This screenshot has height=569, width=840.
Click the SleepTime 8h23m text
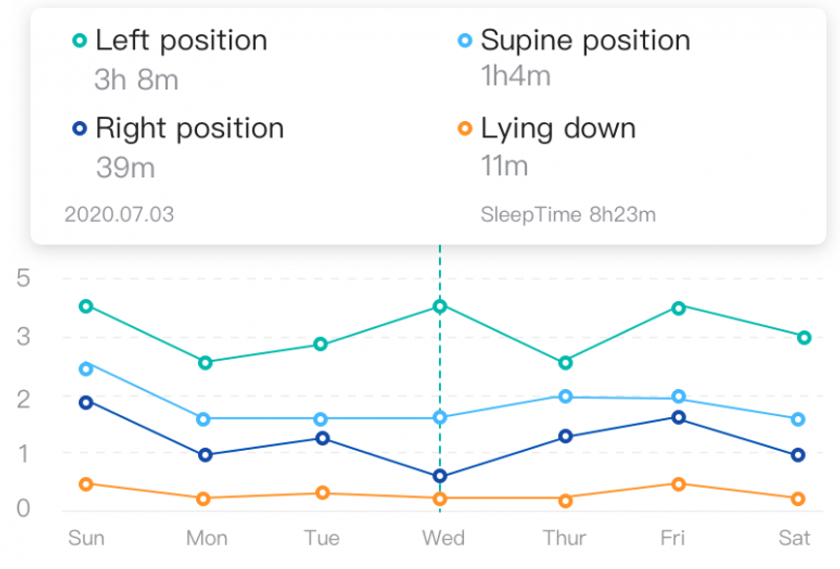(568, 214)
